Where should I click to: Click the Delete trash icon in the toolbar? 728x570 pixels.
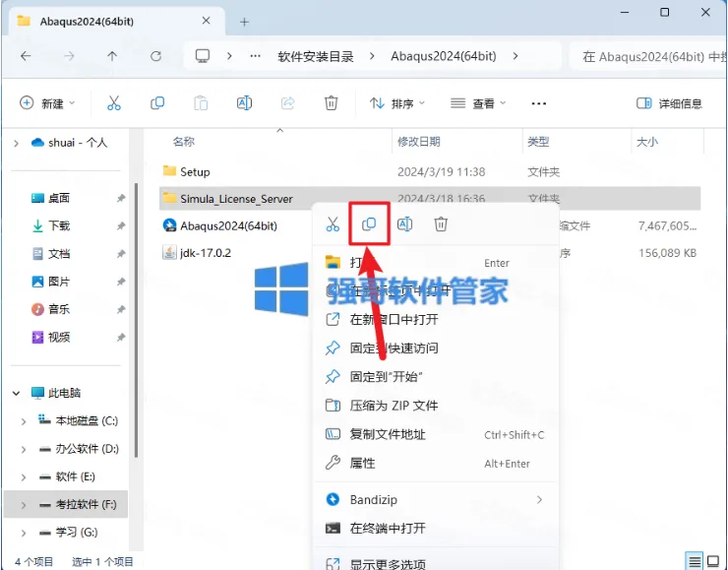[x=331, y=103]
